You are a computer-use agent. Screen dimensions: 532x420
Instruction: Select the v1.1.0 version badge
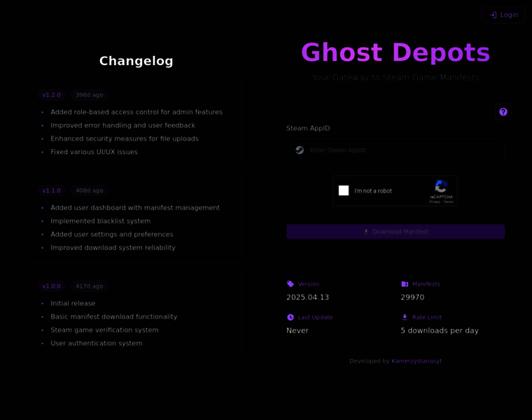pos(52,190)
